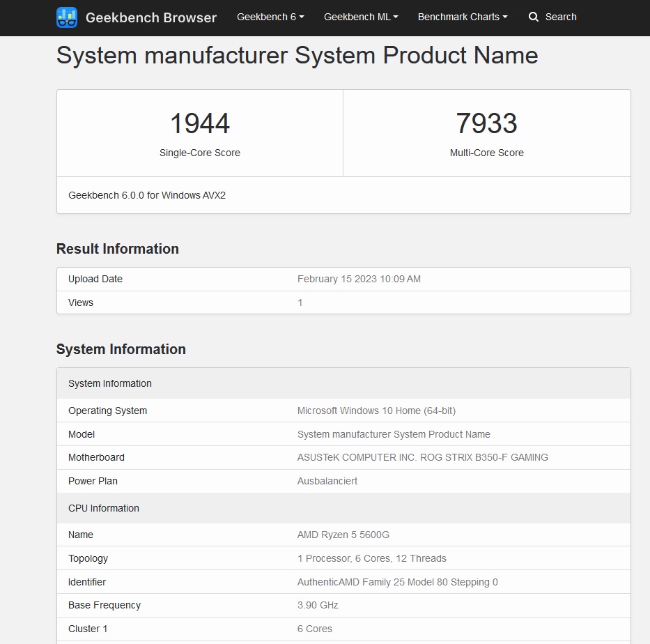Select the Geekbench 6.0.0 for Windows AVX2 text

pos(147,195)
